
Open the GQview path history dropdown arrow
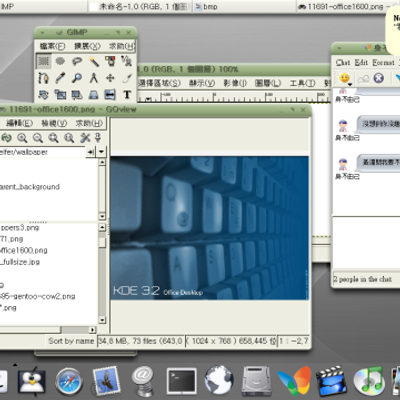tap(101, 152)
